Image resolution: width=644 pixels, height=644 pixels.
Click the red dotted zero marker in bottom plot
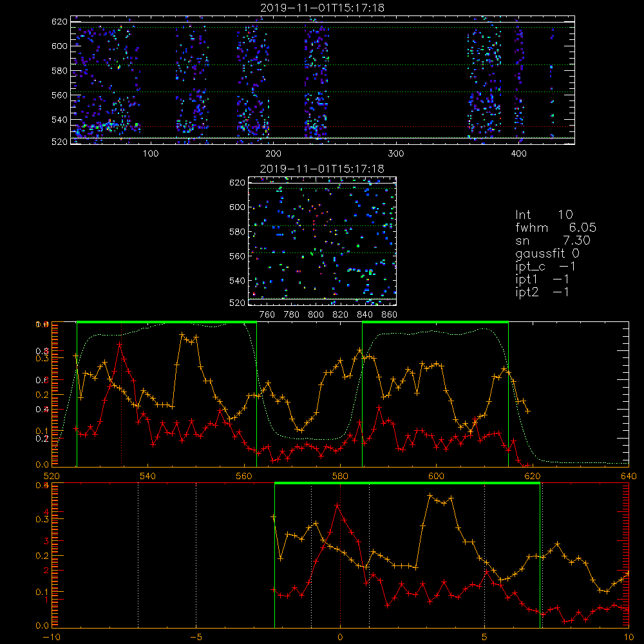(340, 554)
